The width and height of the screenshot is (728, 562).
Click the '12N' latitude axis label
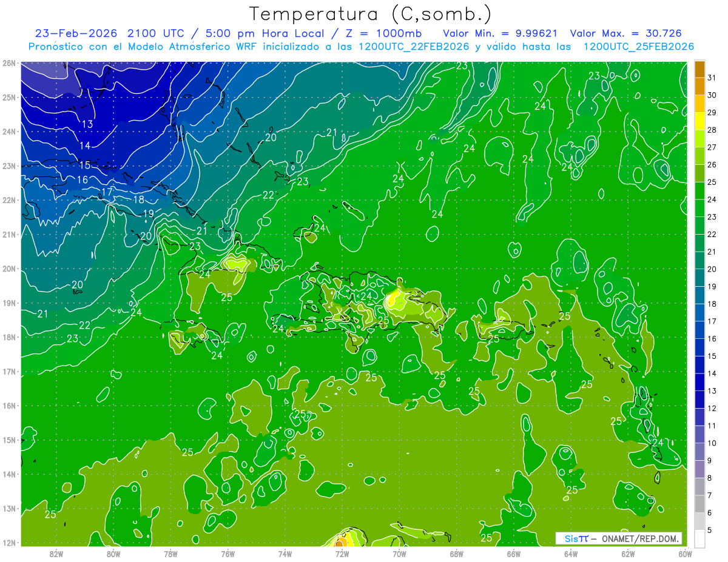coord(8,543)
